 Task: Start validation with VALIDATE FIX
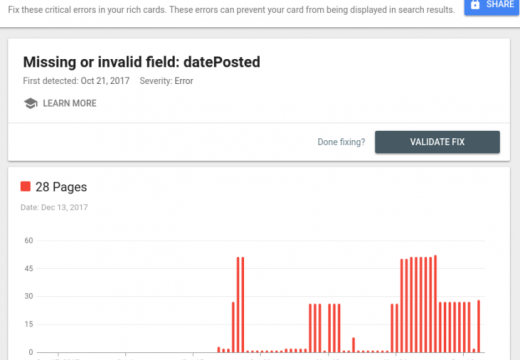point(437,142)
